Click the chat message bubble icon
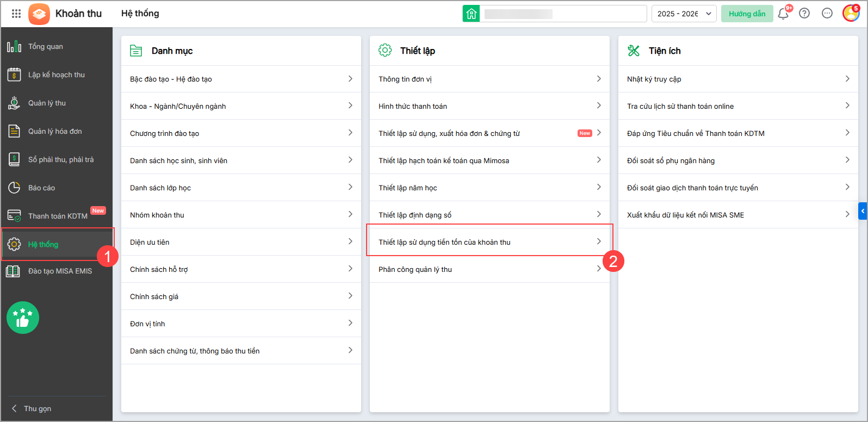 [x=827, y=14]
